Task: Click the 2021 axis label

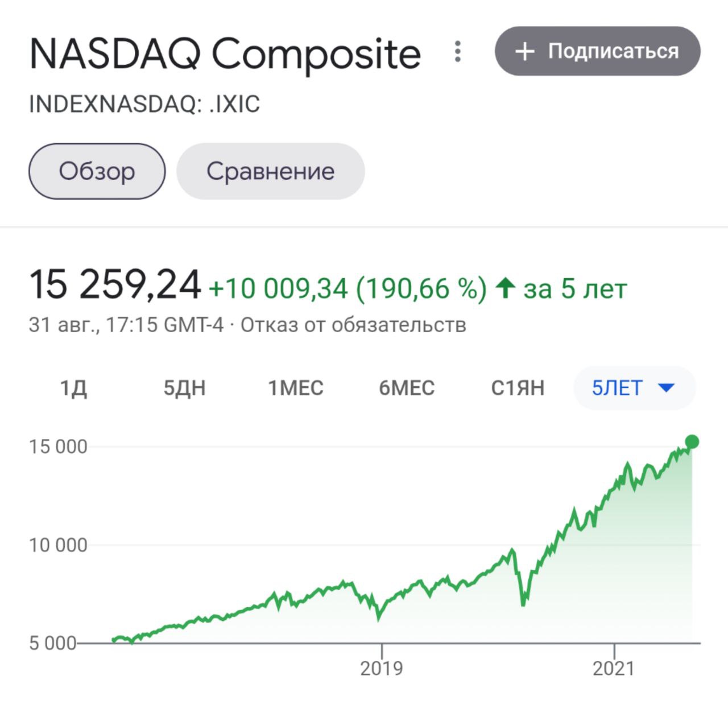Action: coord(614,668)
